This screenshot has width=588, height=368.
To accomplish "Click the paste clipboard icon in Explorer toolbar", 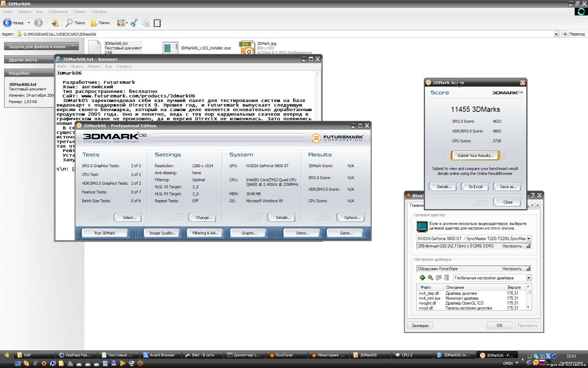I will point(157,23).
